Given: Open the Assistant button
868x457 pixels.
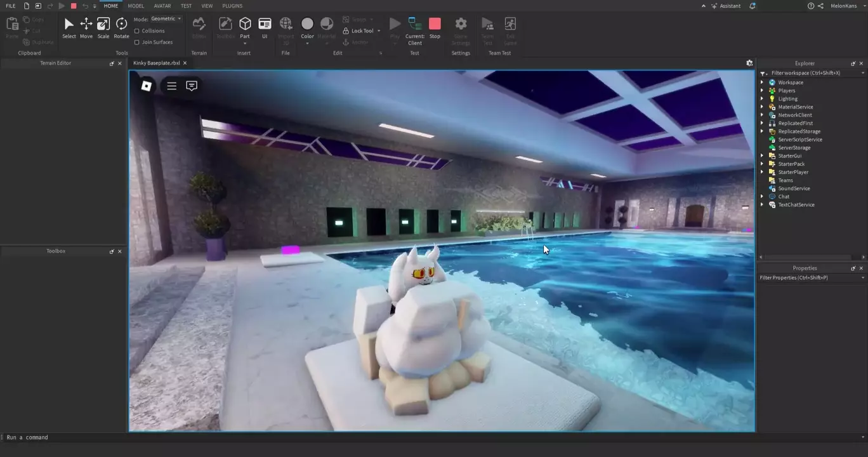Looking at the screenshot, I should 725,6.
